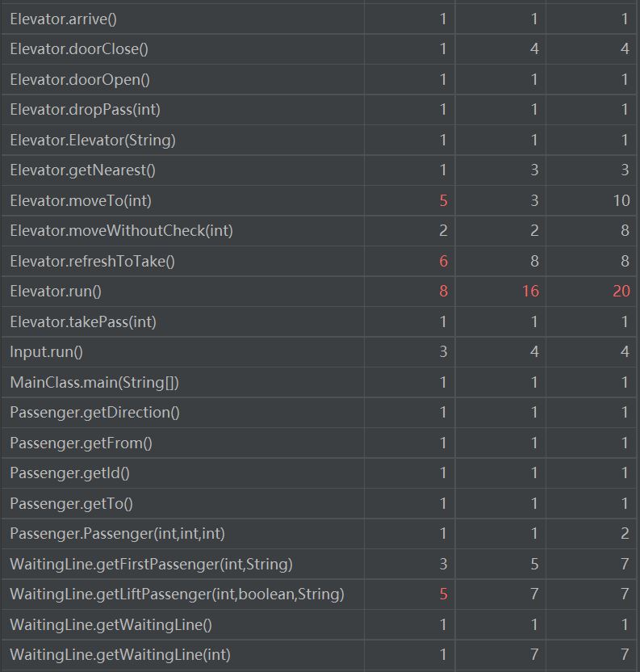Select the WaitingLine.getLiftPassenger(int,boolean,String) row
The height and width of the screenshot is (672, 640).
(x=177, y=594)
